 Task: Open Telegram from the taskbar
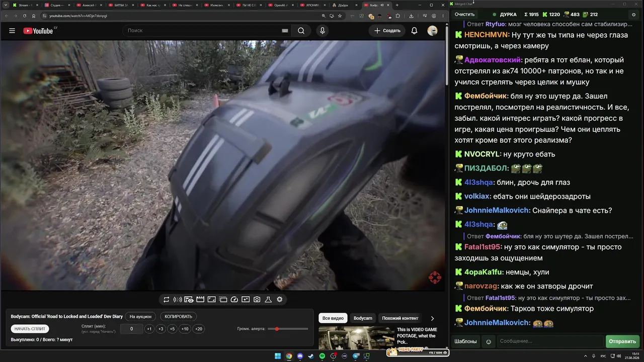(x=356, y=356)
